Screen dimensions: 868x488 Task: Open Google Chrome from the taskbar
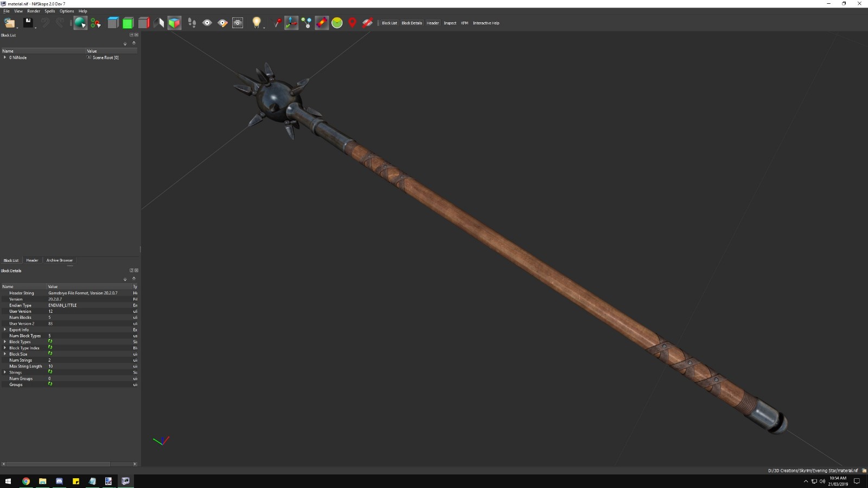25,481
